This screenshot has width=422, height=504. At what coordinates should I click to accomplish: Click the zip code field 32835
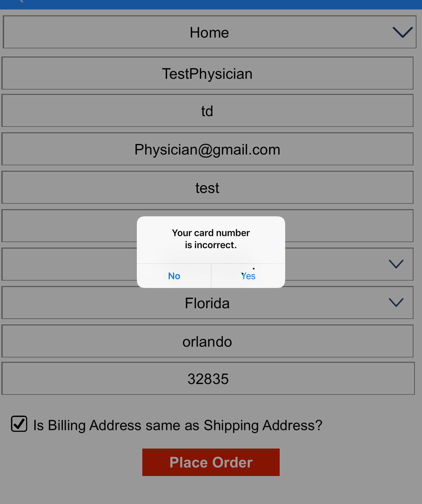[208, 379]
